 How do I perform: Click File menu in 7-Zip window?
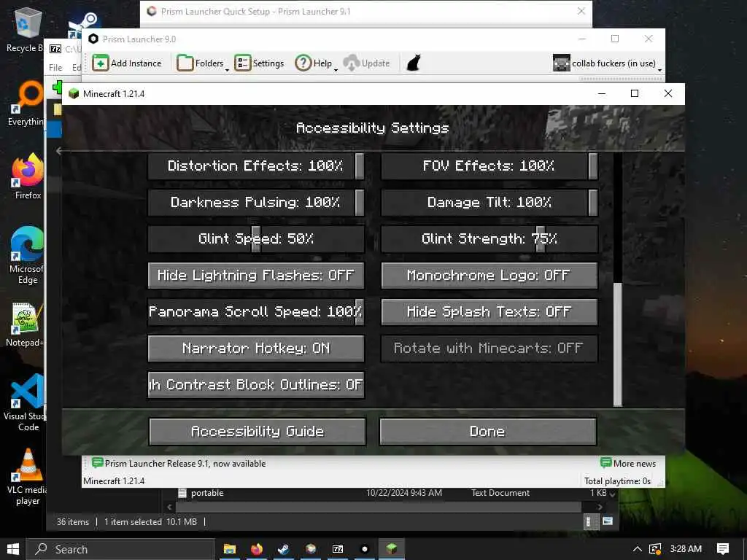pos(55,68)
